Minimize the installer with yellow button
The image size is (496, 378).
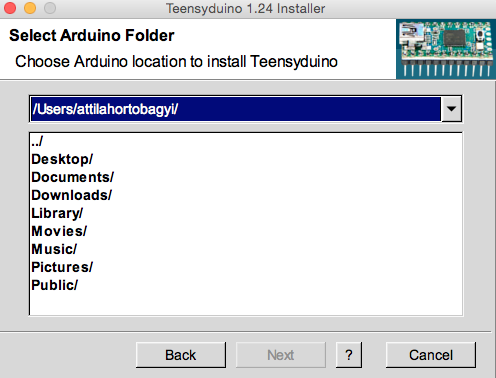[30, 8]
